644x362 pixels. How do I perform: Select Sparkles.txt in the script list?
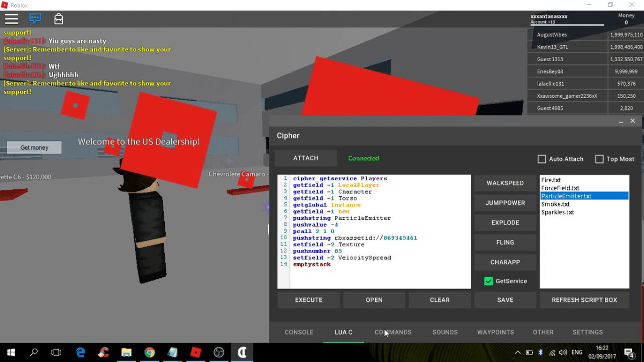pyautogui.click(x=584, y=212)
